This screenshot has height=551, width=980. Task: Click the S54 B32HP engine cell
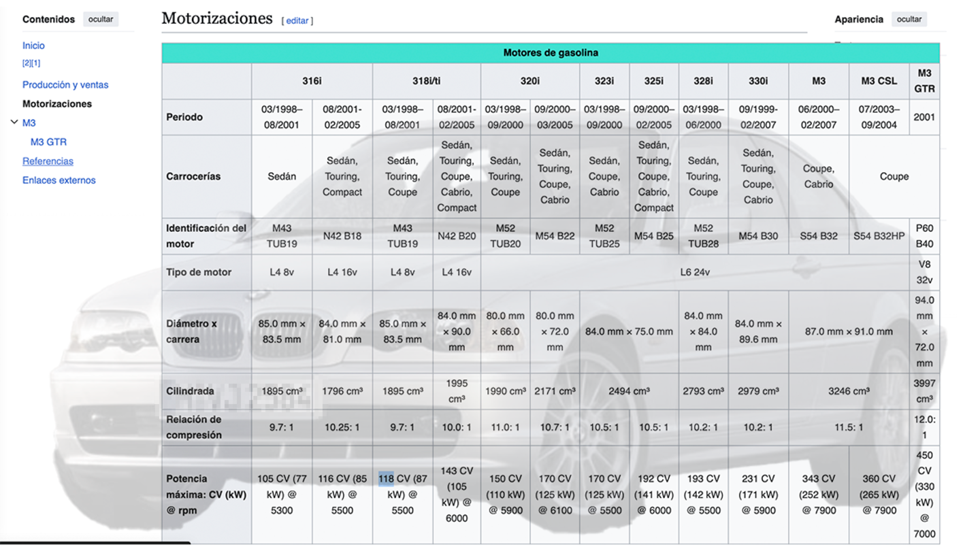point(879,236)
